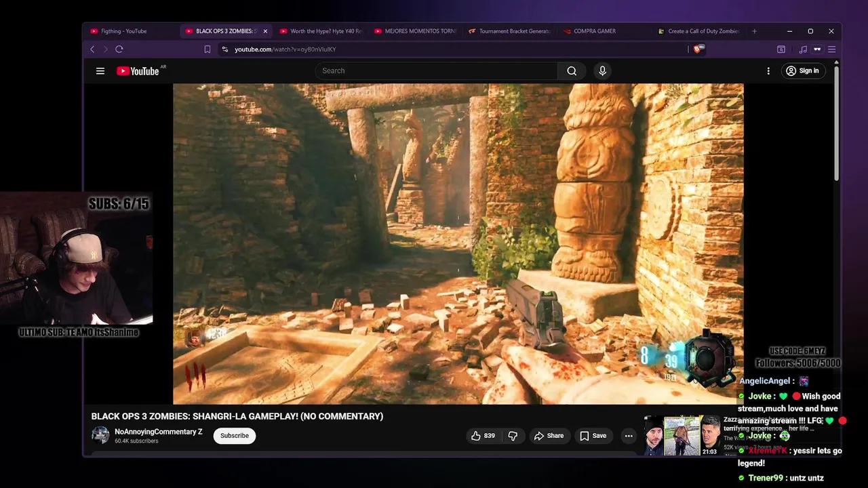The height and width of the screenshot is (488, 868).
Task: Toggle the browser sidebar panel icon
Action: pos(781,49)
